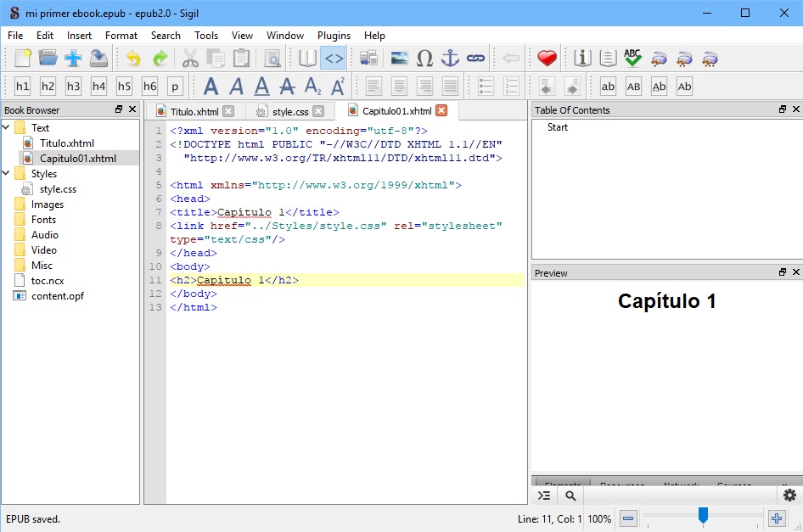The width and height of the screenshot is (803, 532).
Task: Click the Undo arrow icon
Action: pyautogui.click(x=133, y=59)
